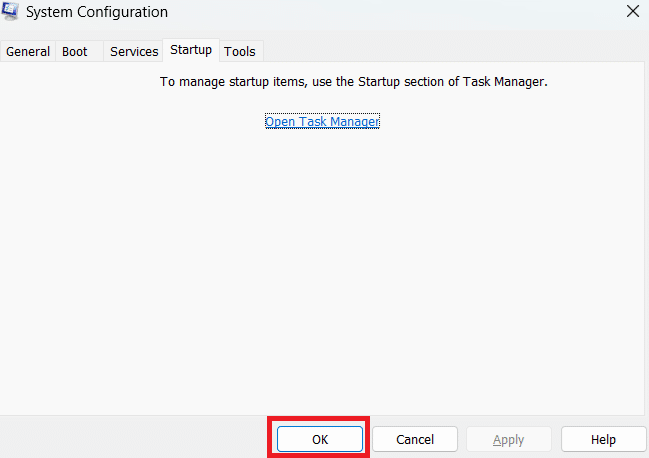This screenshot has width=649, height=458.
Task: Click blank button bar area left of OK
Action: [130, 439]
